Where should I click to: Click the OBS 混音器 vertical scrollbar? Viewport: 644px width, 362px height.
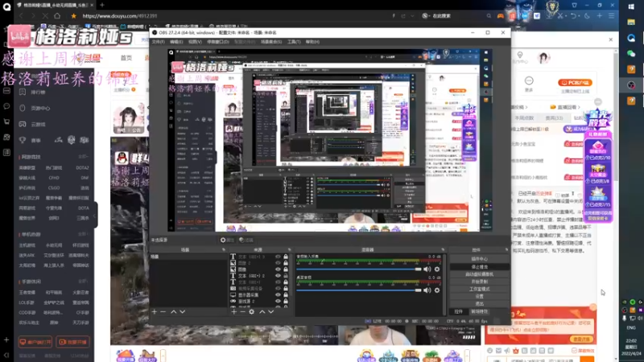(445, 283)
